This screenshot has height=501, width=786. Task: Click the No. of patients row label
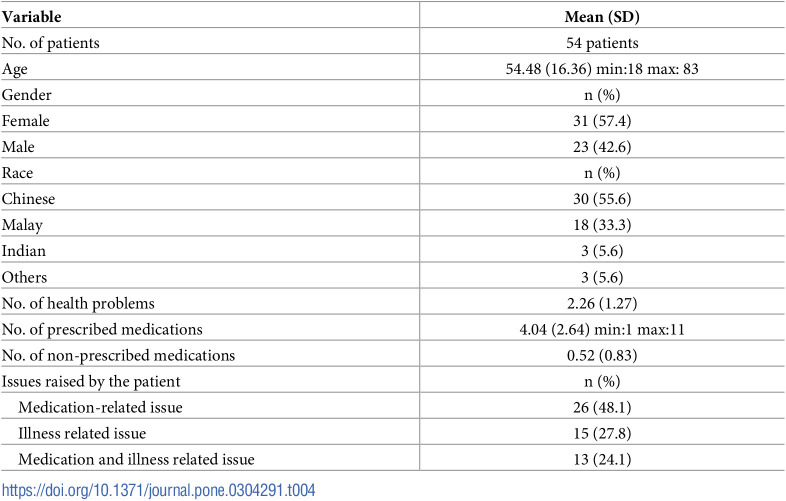[x=51, y=43]
